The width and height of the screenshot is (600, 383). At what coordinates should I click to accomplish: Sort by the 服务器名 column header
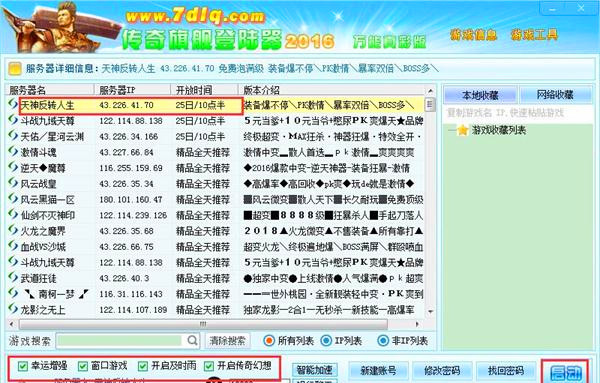coord(50,90)
